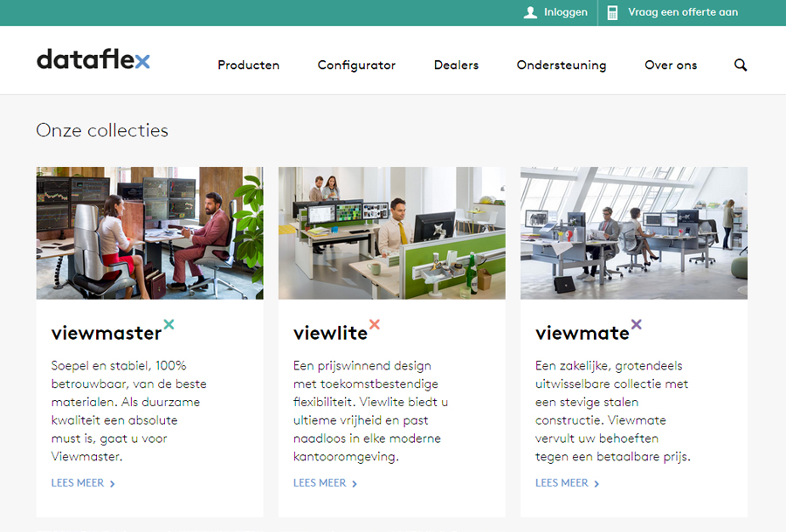
Task: Go to the Dealers page
Action: pos(456,66)
